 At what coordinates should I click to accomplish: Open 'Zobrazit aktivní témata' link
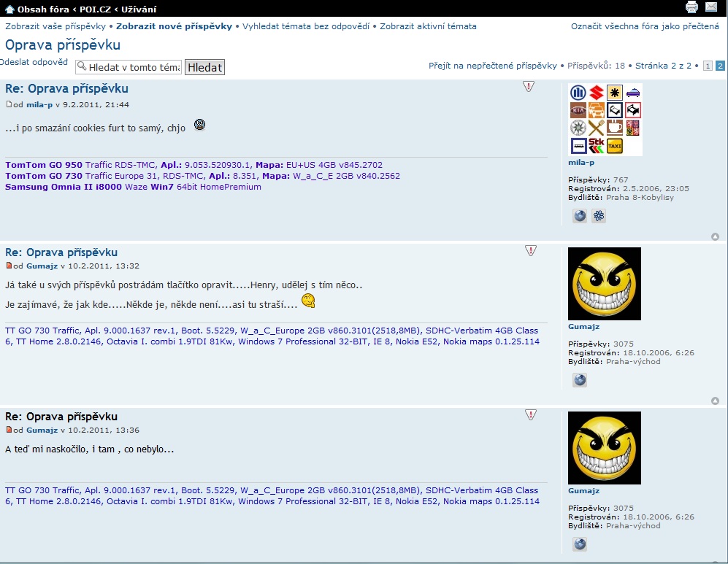(428, 26)
